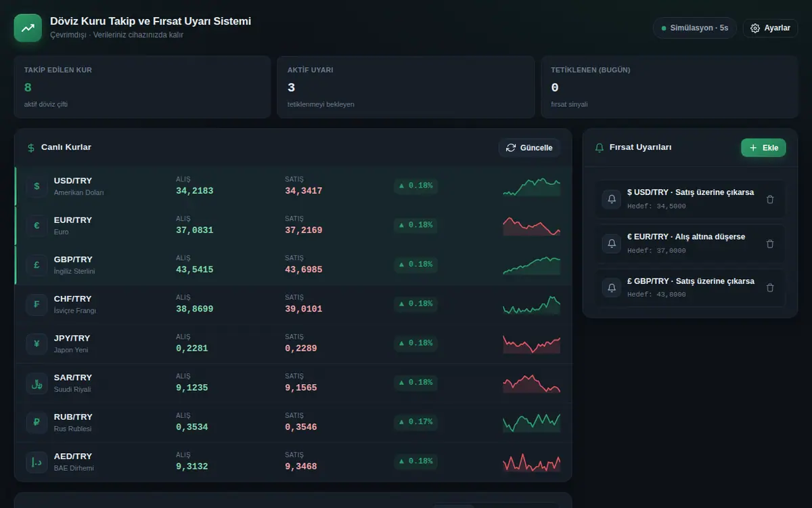Delete the GBP/TRY alert with trash icon
The height and width of the screenshot is (508, 812).
point(770,288)
